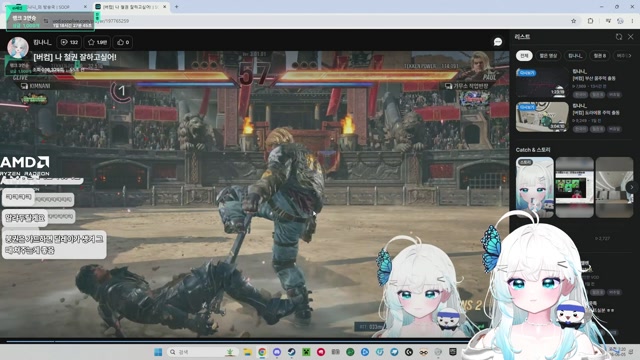Click the browser profile avatar icon

[x=620, y=21]
